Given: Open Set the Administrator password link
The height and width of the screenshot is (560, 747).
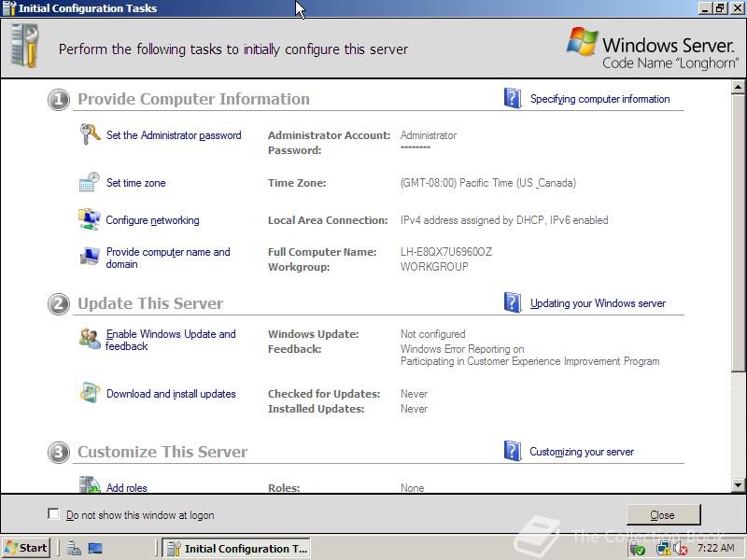Looking at the screenshot, I should 174,135.
